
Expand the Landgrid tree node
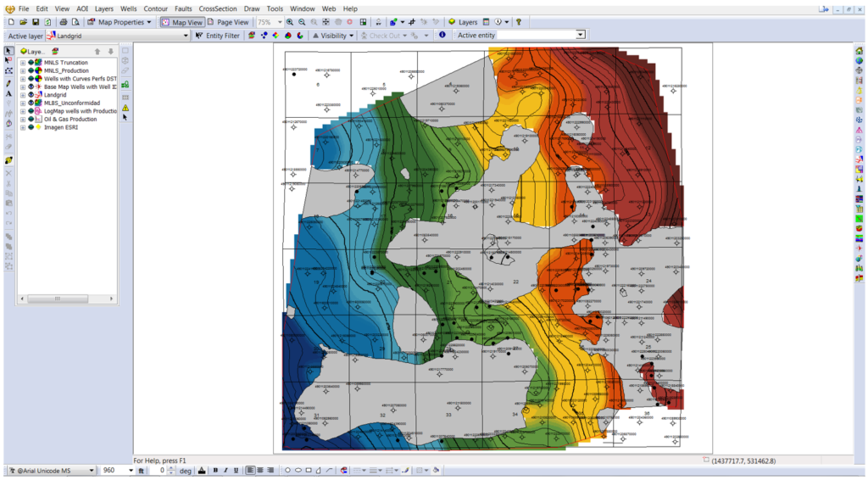pyautogui.click(x=23, y=95)
